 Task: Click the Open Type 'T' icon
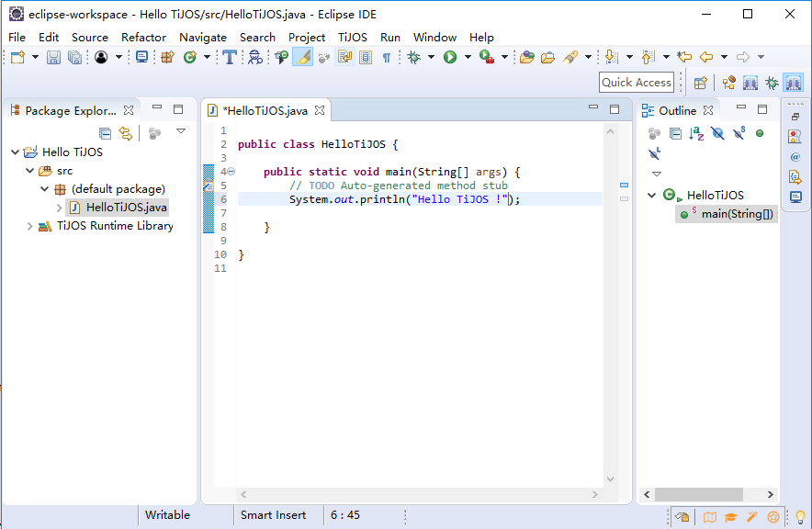230,57
